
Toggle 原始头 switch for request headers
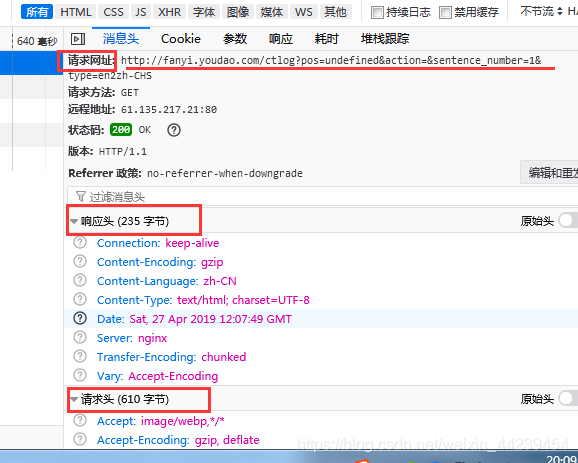tap(568, 398)
